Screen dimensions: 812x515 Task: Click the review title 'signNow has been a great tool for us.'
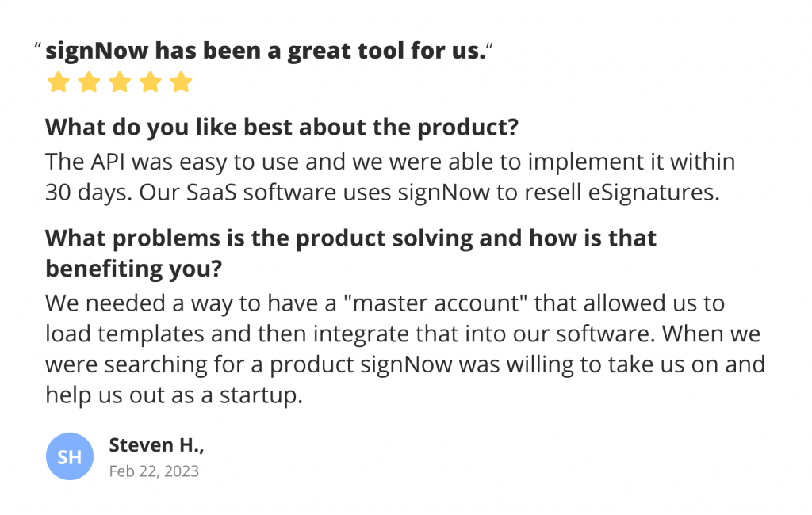(265, 51)
